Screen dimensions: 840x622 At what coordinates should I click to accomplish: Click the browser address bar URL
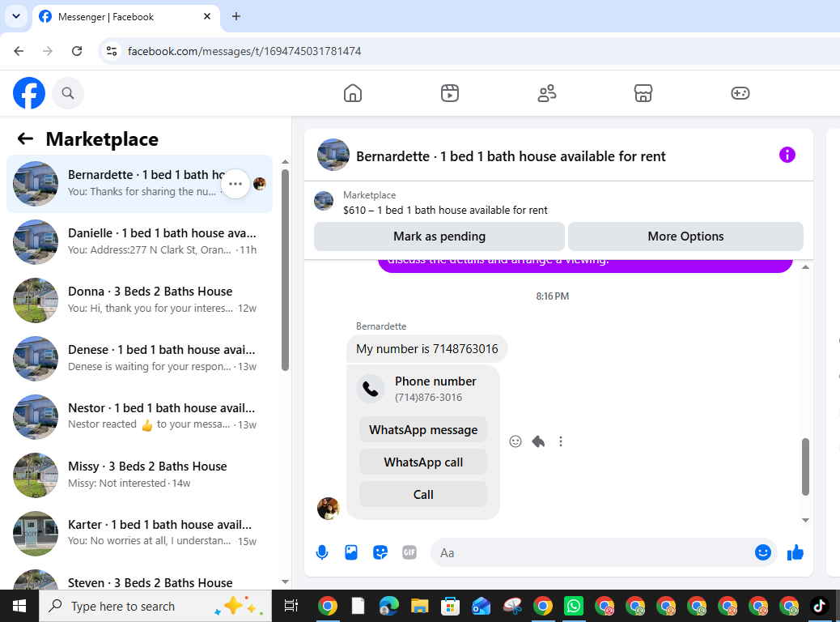tap(244, 51)
